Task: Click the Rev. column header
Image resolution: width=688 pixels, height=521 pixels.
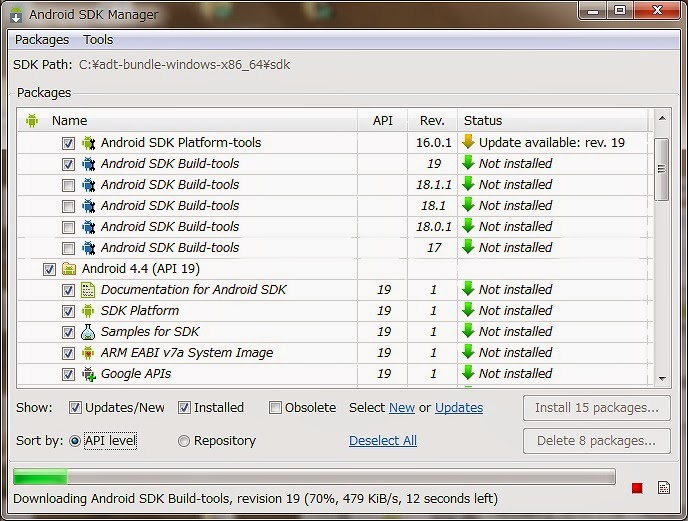Action: (x=432, y=120)
